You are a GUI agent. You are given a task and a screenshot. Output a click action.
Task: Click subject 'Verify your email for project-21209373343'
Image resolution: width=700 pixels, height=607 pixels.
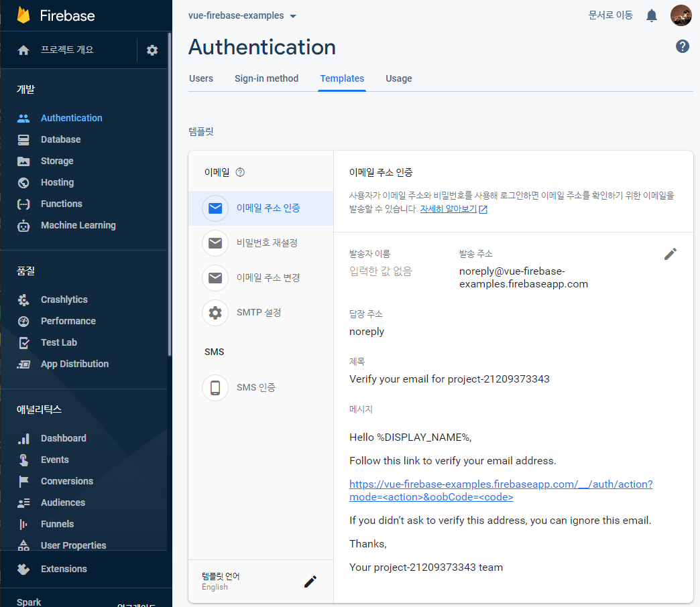[x=449, y=379]
